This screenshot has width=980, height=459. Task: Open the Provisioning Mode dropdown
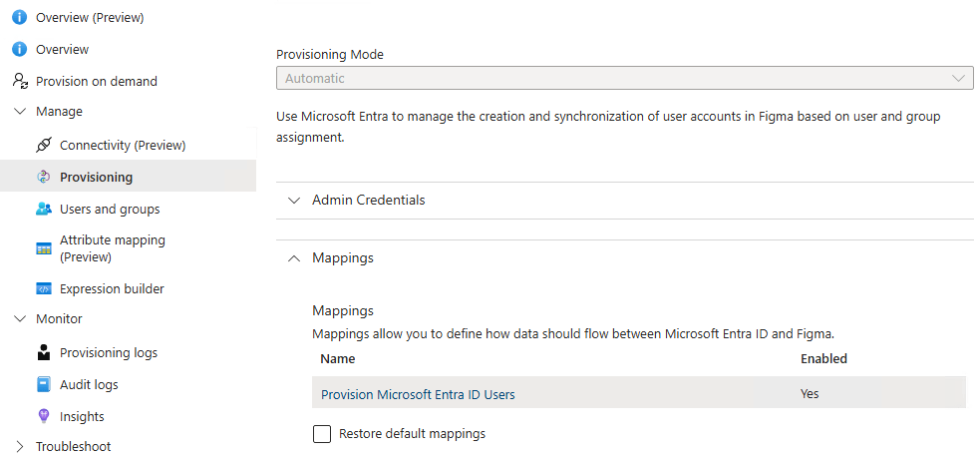(624, 78)
